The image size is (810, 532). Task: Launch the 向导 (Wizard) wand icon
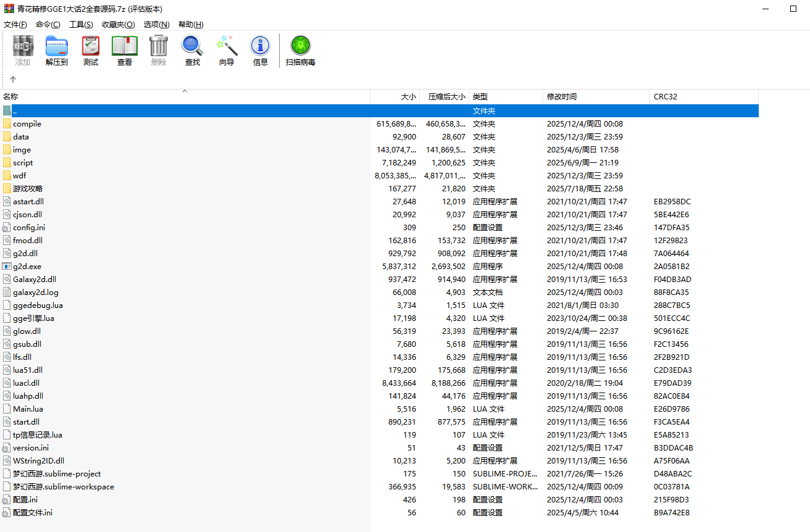click(x=227, y=50)
